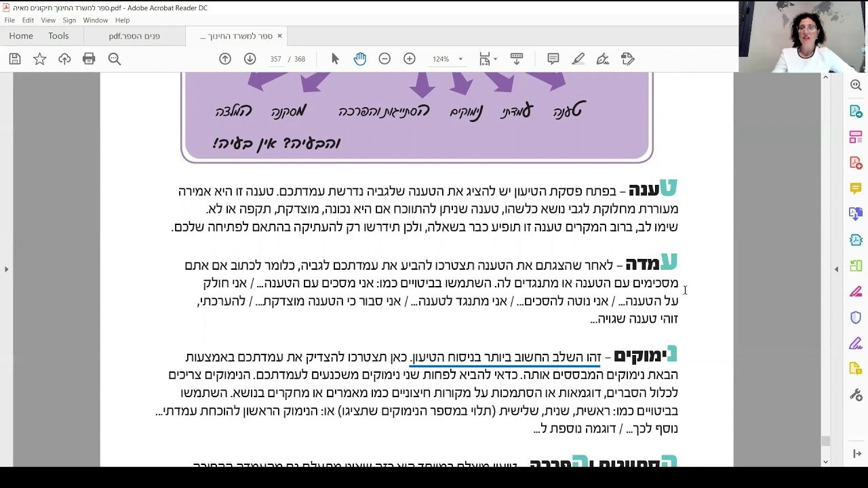This screenshot has height=488, width=868.
Task: Open the View menu
Action: pos(48,20)
